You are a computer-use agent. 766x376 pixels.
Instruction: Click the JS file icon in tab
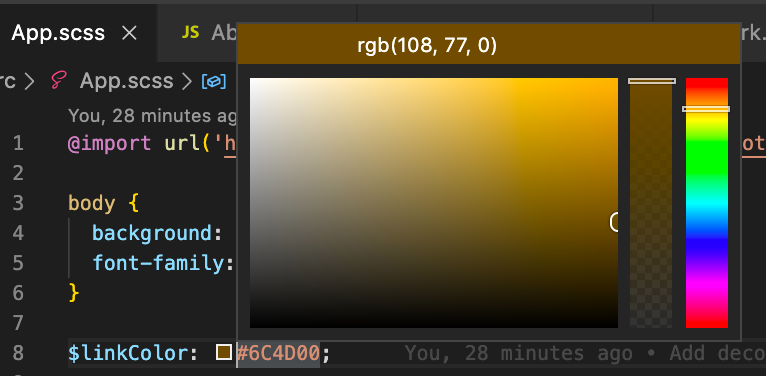[x=191, y=33]
